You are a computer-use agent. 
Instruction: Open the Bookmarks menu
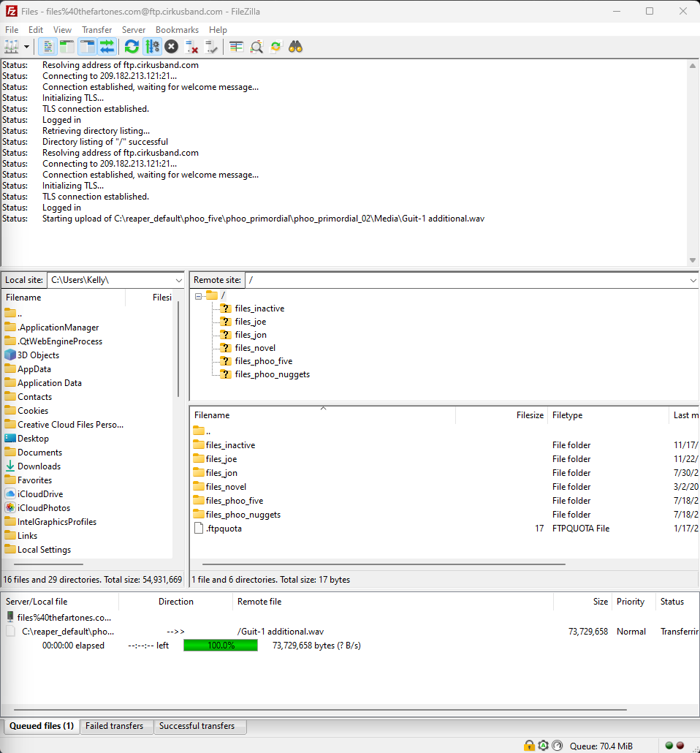tap(177, 30)
